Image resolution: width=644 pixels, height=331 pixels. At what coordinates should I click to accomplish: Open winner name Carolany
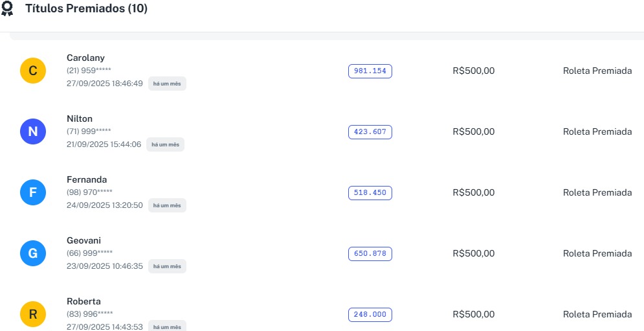(85, 58)
